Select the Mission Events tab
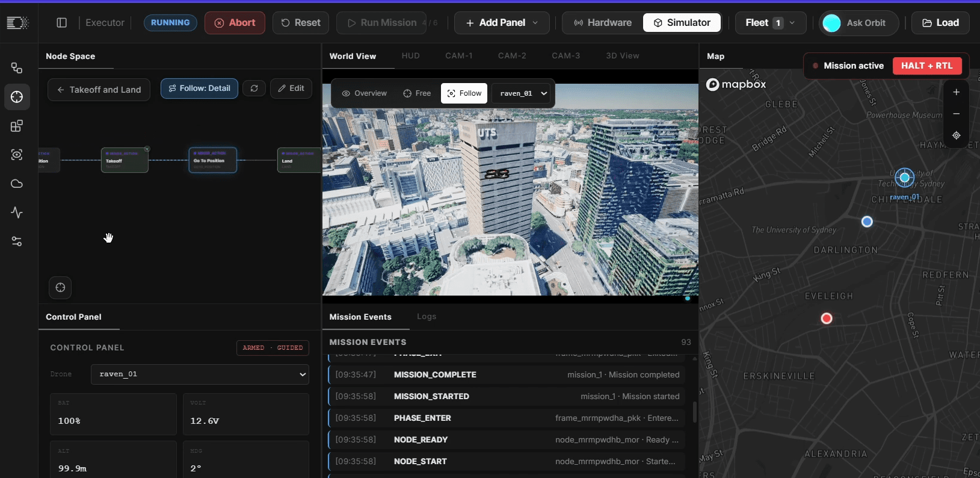 coord(360,317)
